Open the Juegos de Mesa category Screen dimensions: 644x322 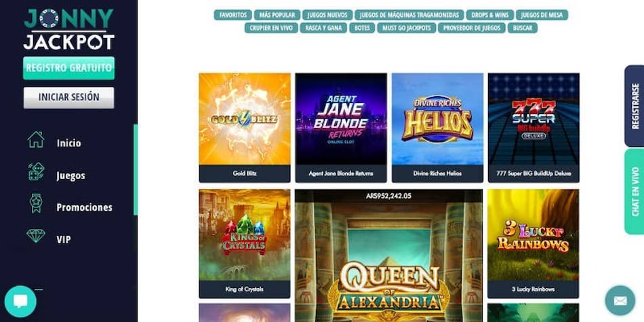pyautogui.click(x=542, y=15)
